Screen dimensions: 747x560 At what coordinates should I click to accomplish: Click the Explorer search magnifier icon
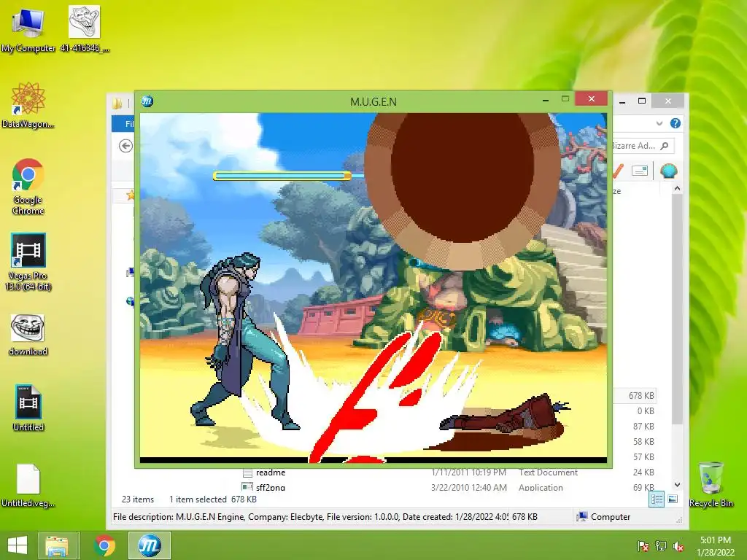click(665, 146)
